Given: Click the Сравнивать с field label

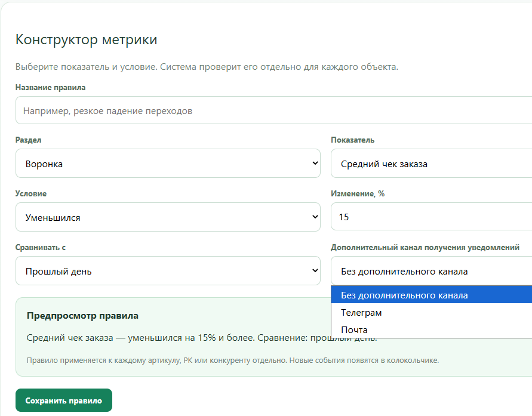Looking at the screenshot, I should [x=41, y=248].
